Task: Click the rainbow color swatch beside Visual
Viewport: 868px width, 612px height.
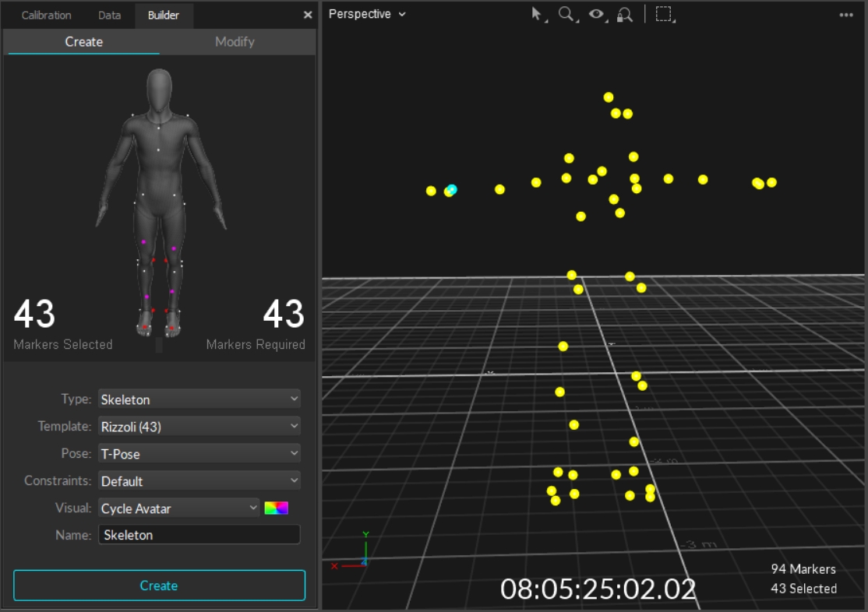Action: (x=277, y=508)
